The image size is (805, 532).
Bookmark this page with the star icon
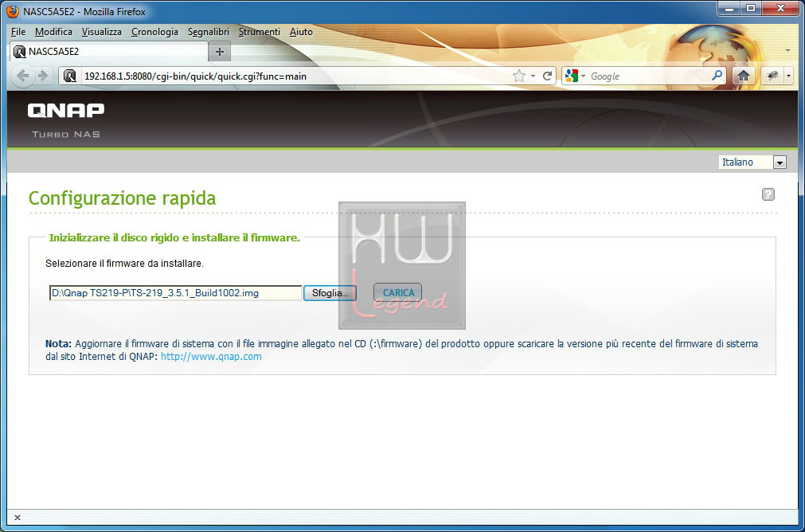pyautogui.click(x=519, y=76)
